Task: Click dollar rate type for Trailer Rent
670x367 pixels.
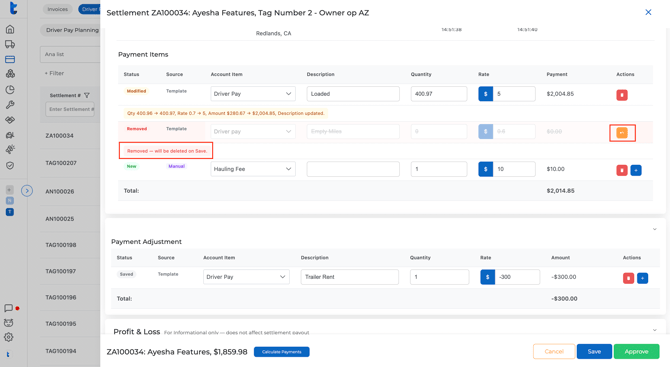Action: coord(488,277)
